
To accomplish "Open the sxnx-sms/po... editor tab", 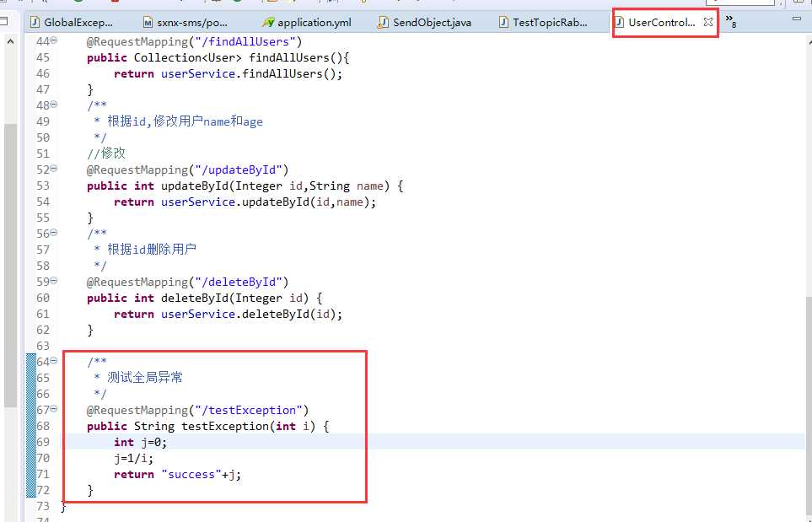I will pyautogui.click(x=186, y=22).
